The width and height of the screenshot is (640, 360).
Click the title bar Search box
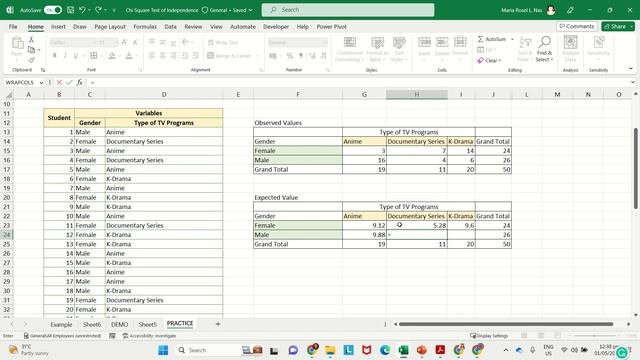pos(348,10)
